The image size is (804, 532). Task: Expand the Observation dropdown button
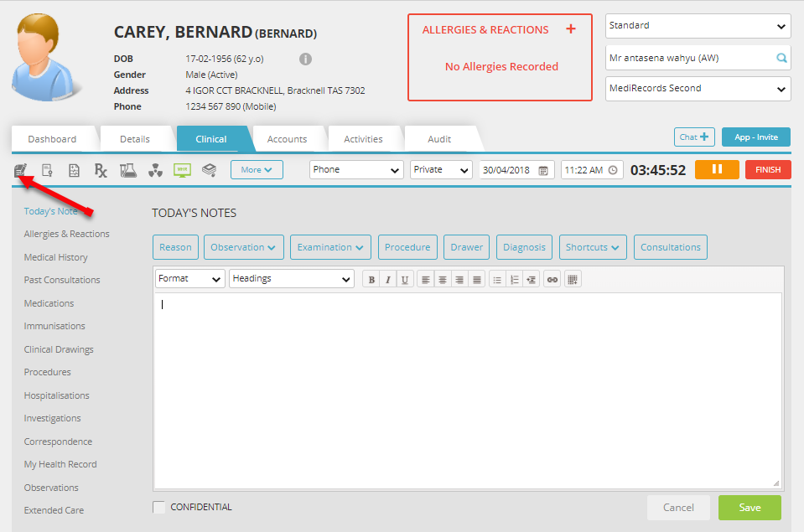point(243,247)
